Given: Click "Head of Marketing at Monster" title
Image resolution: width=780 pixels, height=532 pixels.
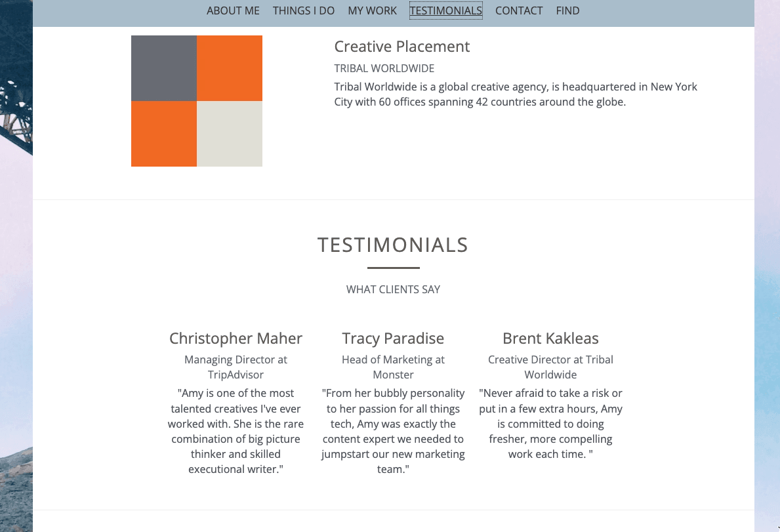Looking at the screenshot, I should (x=393, y=367).
